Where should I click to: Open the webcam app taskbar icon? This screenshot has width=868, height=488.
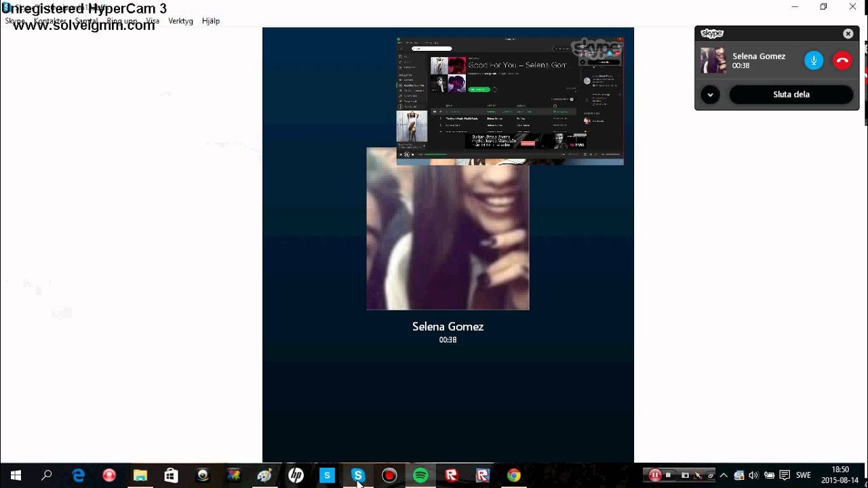point(202,476)
